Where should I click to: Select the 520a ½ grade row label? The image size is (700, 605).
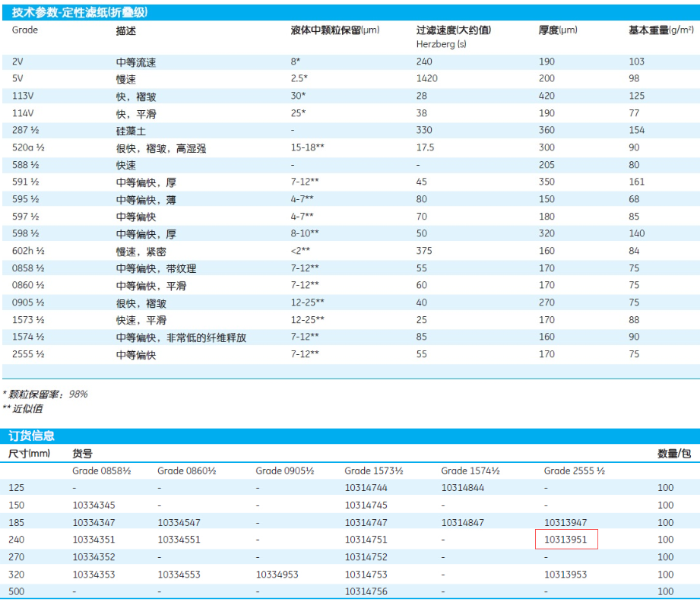(x=28, y=147)
